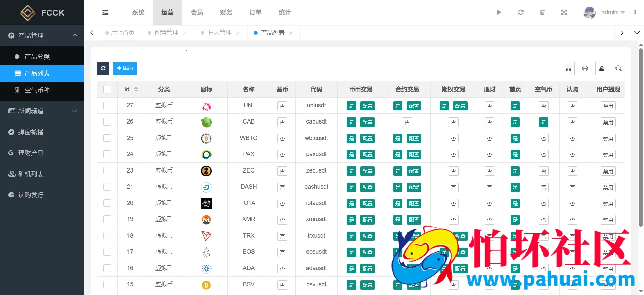Open the 订单 top menu

tap(256, 12)
